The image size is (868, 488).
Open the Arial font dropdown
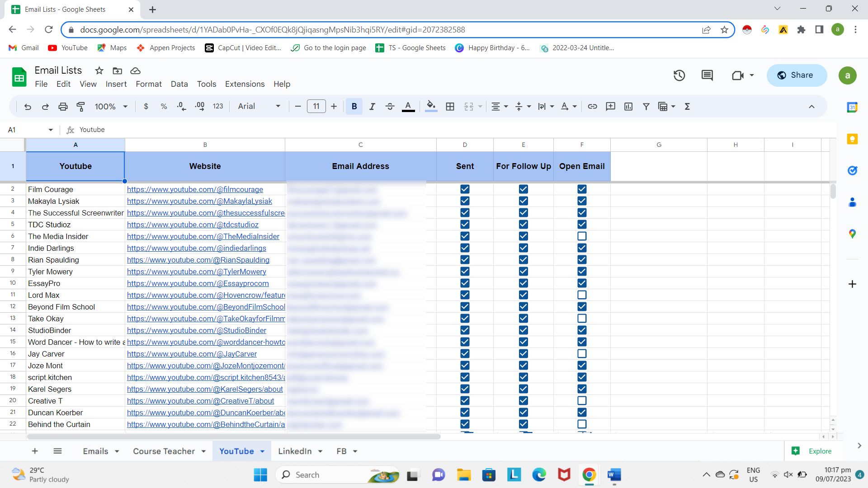click(259, 107)
